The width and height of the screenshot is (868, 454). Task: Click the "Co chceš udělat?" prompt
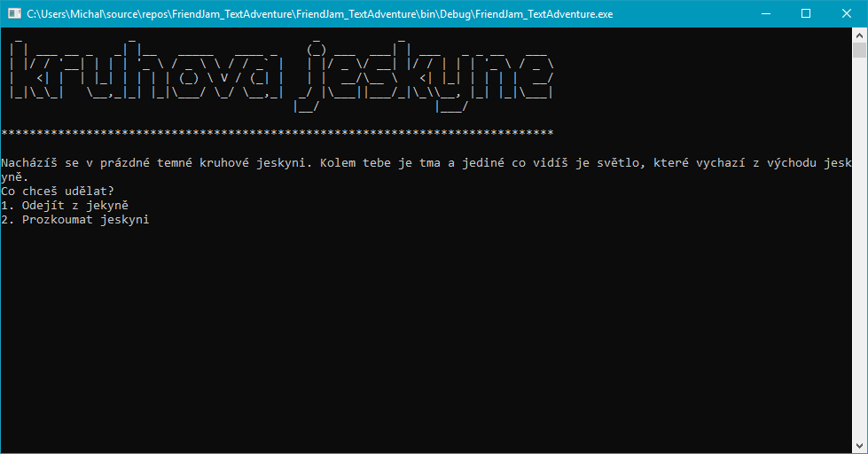click(x=58, y=192)
